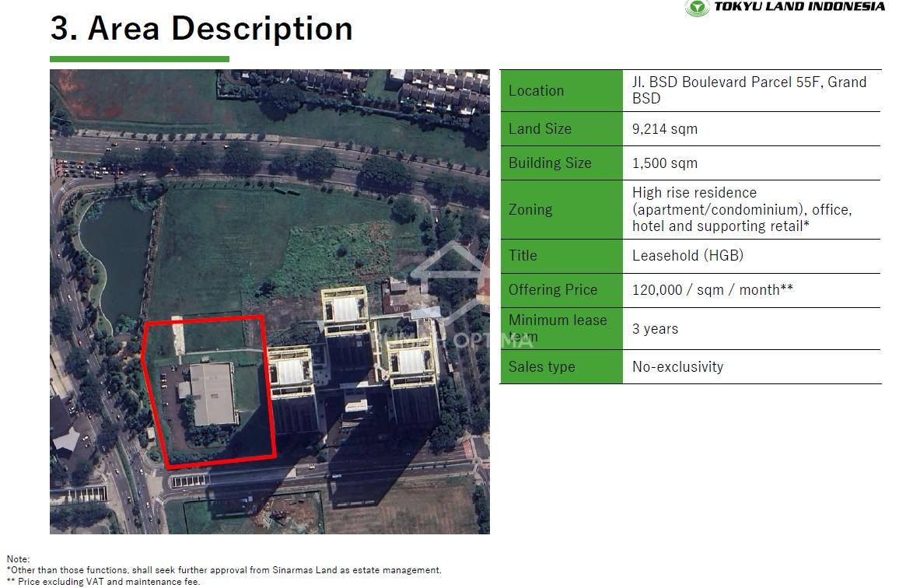Select the "Building Size" label cell
Screen dimensions: 906x588
pyautogui.click(x=561, y=163)
